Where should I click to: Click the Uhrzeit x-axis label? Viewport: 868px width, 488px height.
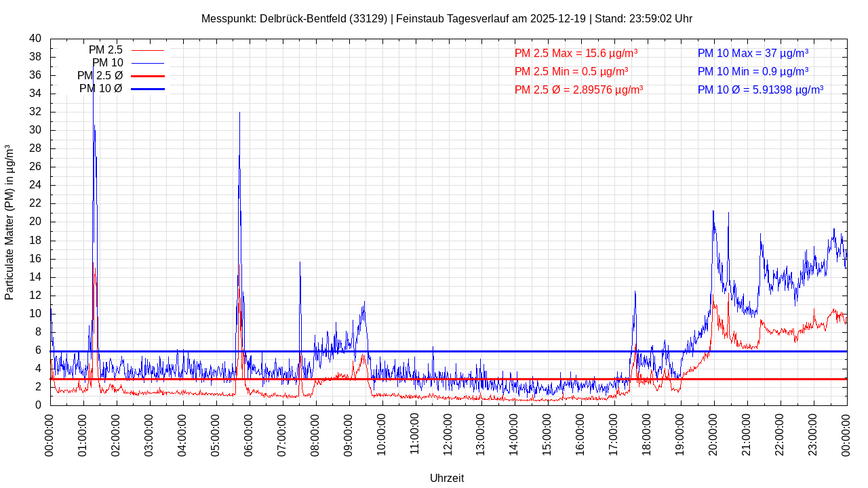pos(447,478)
